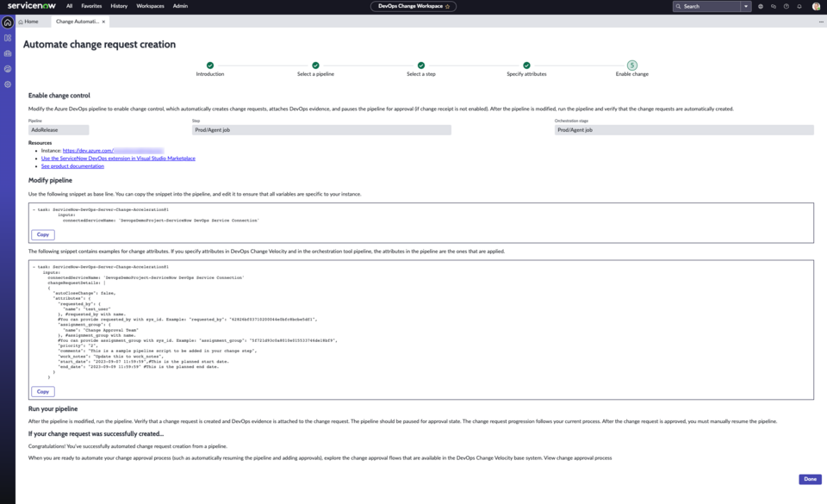This screenshot has height=504, width=827.
Task: Open See product documentation link
Action: 72,166
